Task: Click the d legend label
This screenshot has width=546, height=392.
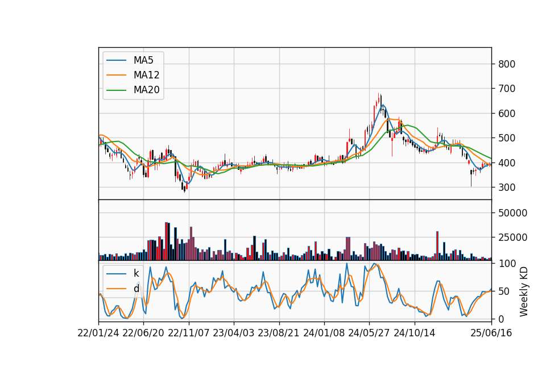Action: pos(136,289)
